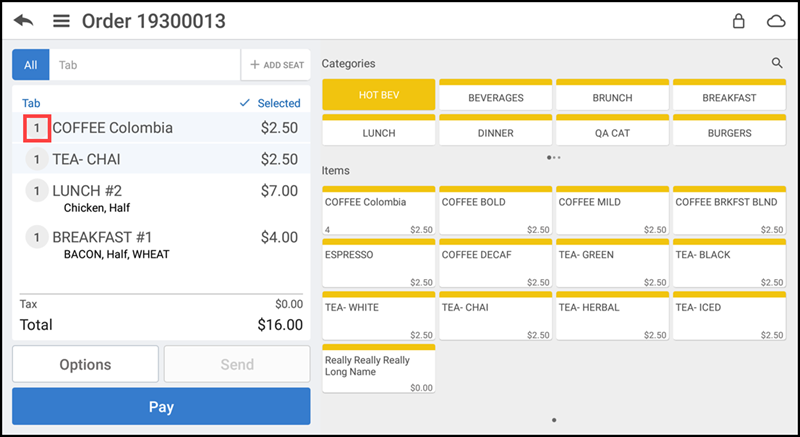Open the BEVERAGES category
This screenshot has width=800, height=437.
495,95
